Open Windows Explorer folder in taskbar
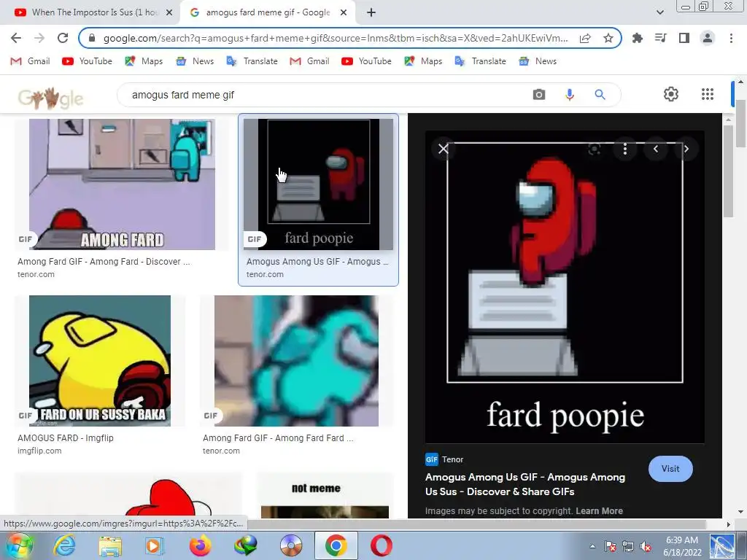The width and height of the screenshot is (747, 560). click(x=110, y=545)
